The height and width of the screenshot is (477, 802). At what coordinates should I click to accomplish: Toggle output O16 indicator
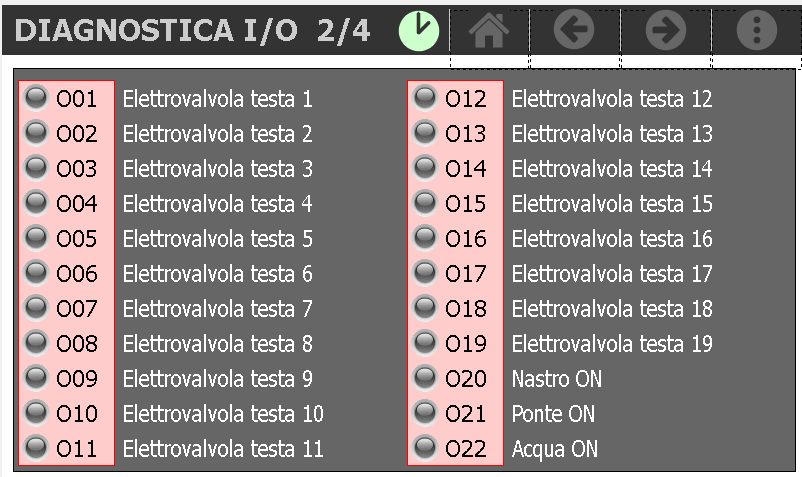pos(426,238)
